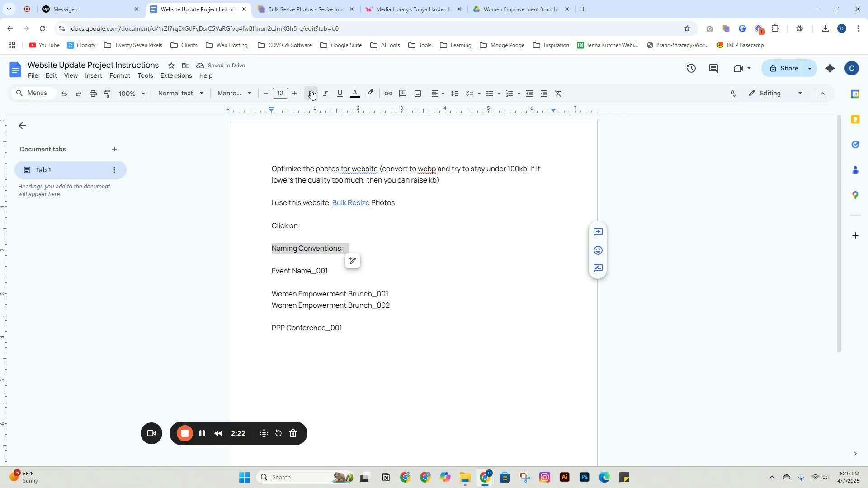Toggle underline formatting
The image size is (868, 488).
340,94
